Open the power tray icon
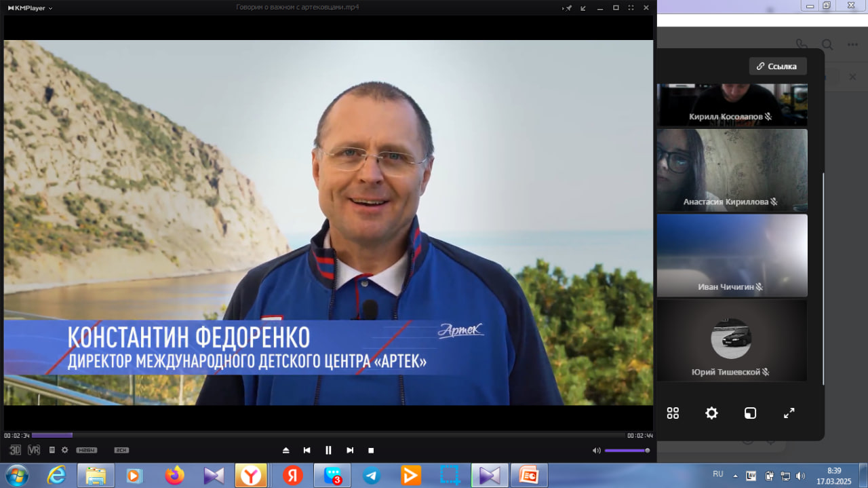 [770, 475]
